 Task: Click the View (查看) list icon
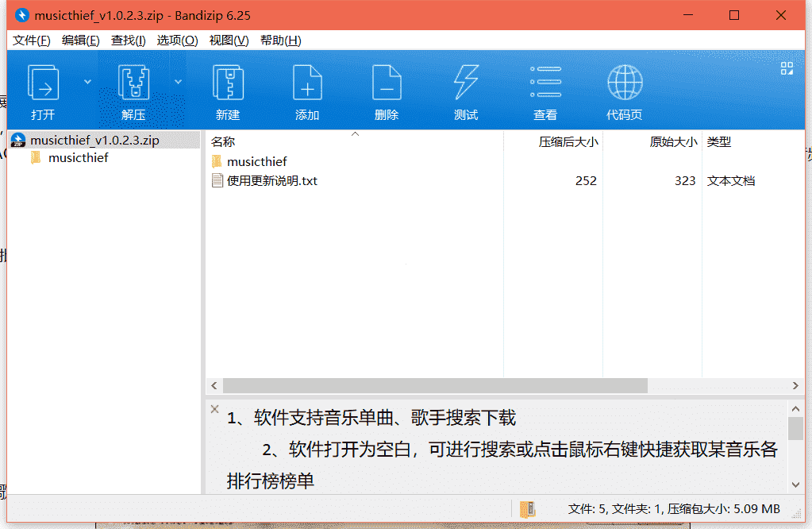point(545,82)
